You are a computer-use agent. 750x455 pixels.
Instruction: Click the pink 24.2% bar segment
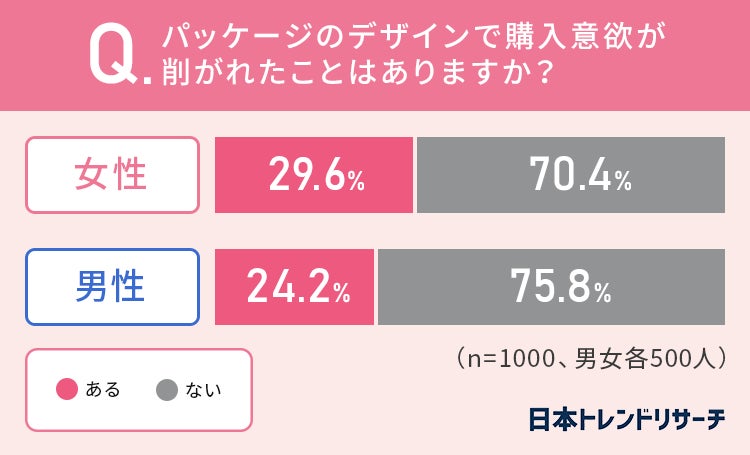click(x=295, y=287)
